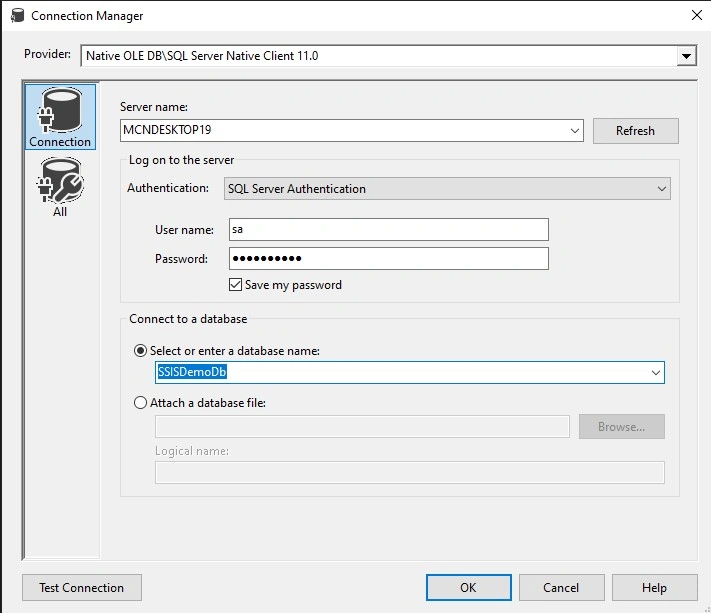Image resolution: width=711 pixels, height=613 pixels.
Task: Open Help for Connection Manager
Action: tap(654, 588)
